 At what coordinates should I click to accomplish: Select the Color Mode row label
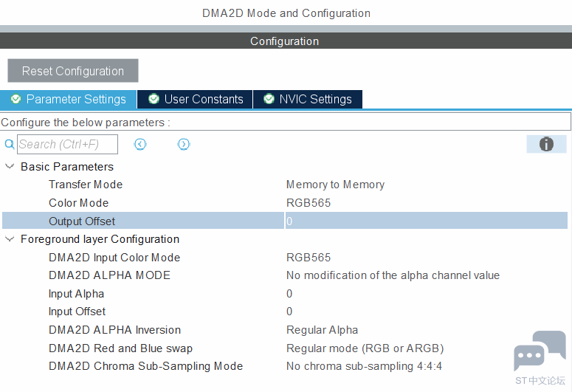[79, 203]
